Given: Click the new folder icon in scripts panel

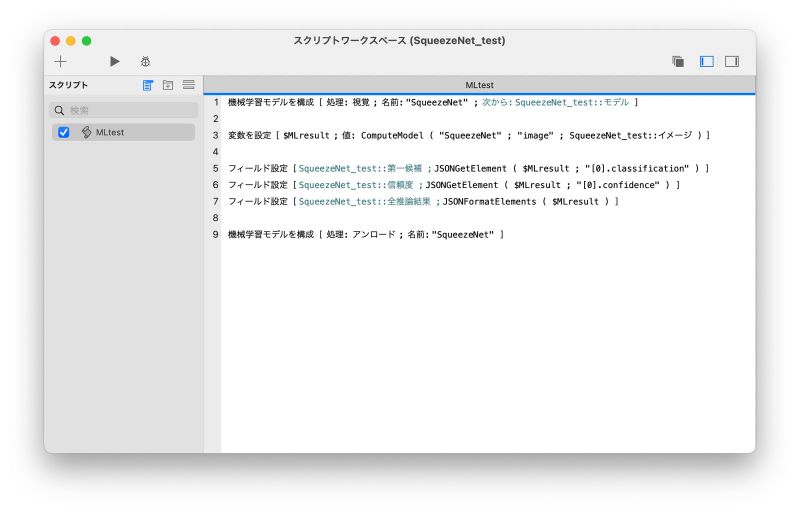Looking at the screenshot, I should (x=168, y=85).
